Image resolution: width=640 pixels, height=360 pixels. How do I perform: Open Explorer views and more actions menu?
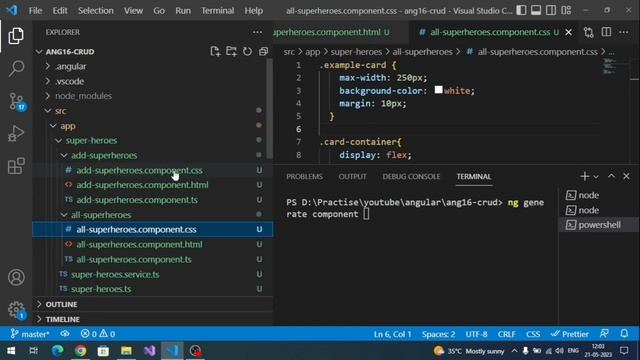(x=257, y=32)
